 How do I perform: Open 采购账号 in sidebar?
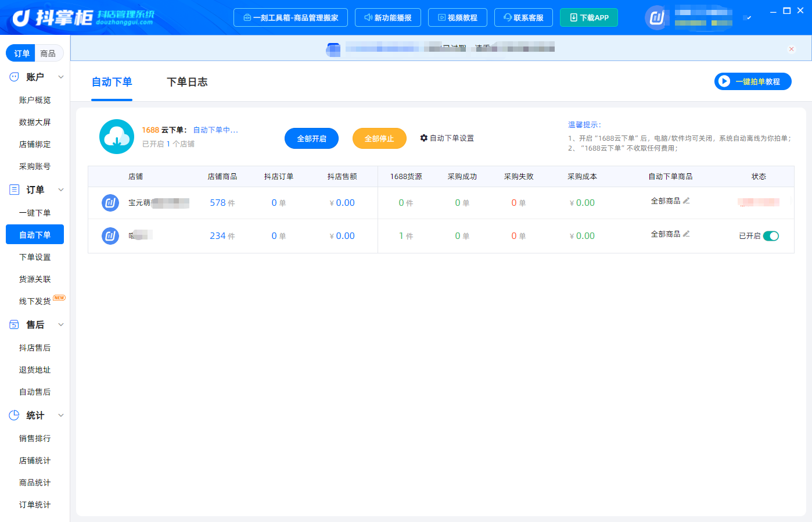(35, 166)
